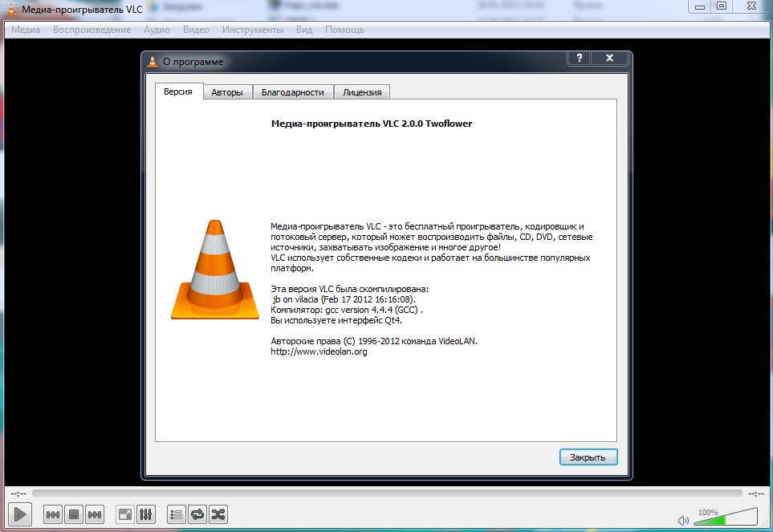This screenshot has height=532, width=773.
Task: Open the Медиа menu
Action: coord(26,30)
